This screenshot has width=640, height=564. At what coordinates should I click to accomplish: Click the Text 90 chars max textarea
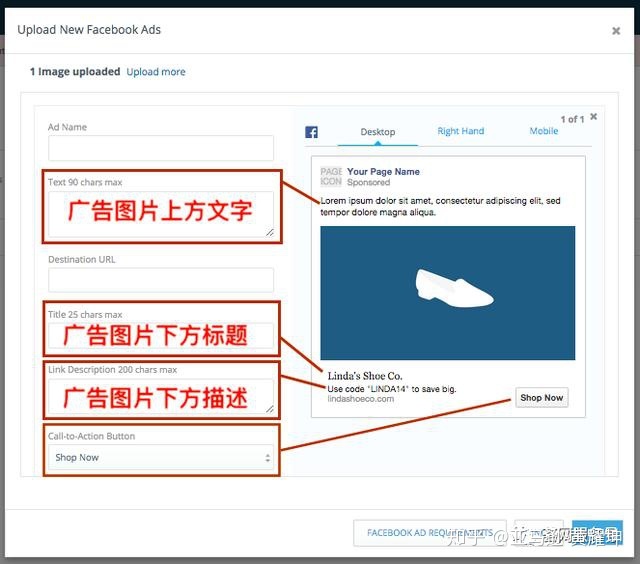tap(161, 214)
